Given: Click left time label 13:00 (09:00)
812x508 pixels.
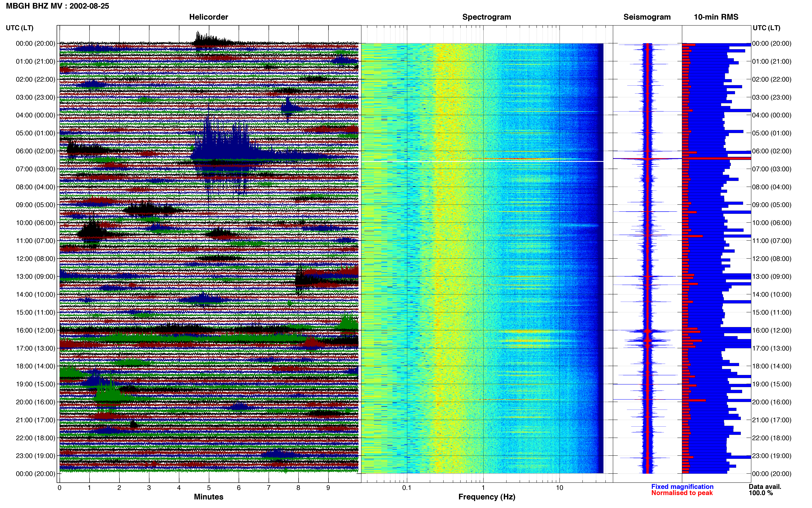Looking at the screenshot, I should [x=36, y=276].
